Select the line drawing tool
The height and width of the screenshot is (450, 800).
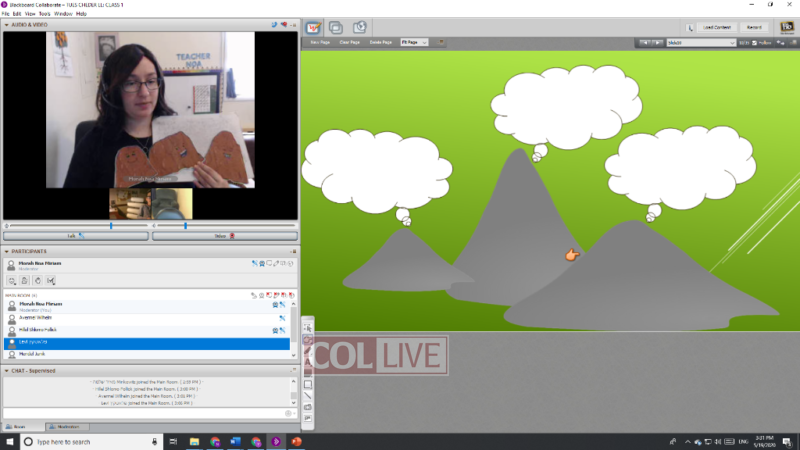click(308, 396)
